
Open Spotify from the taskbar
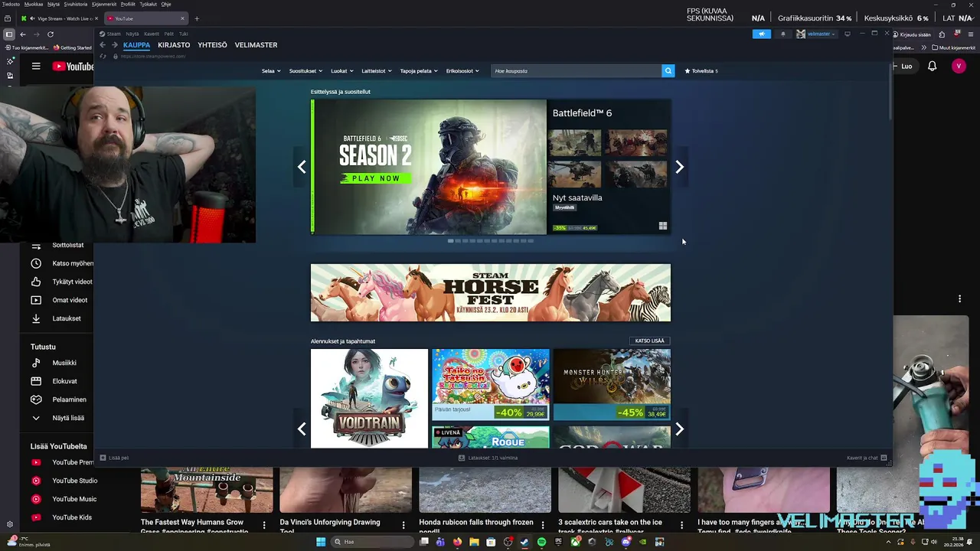point(541,542)
